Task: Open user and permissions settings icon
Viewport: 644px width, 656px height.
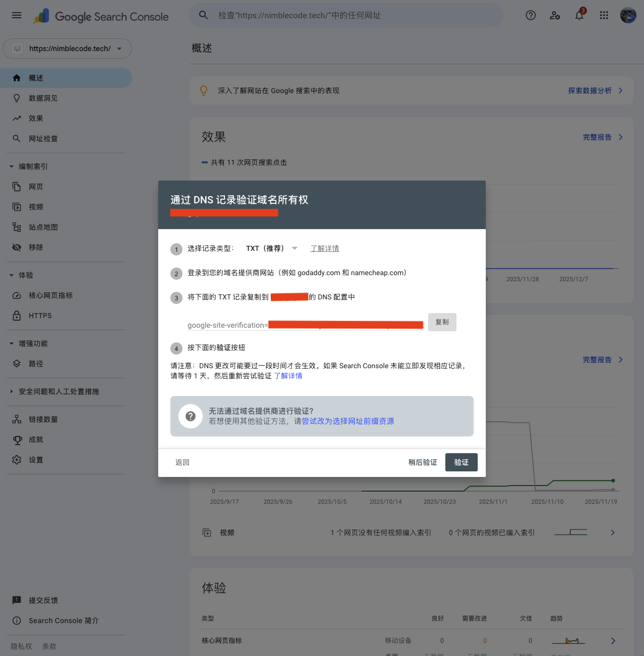Action: click(x=555, y=15)
